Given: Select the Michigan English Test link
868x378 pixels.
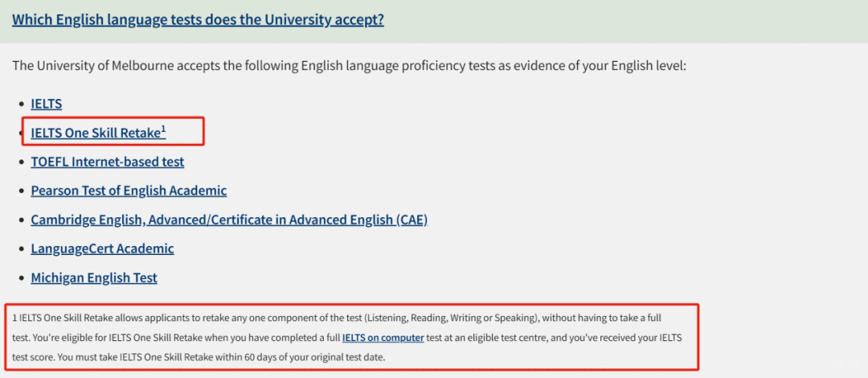Looking at the screenshot, I should coord(94,277).
